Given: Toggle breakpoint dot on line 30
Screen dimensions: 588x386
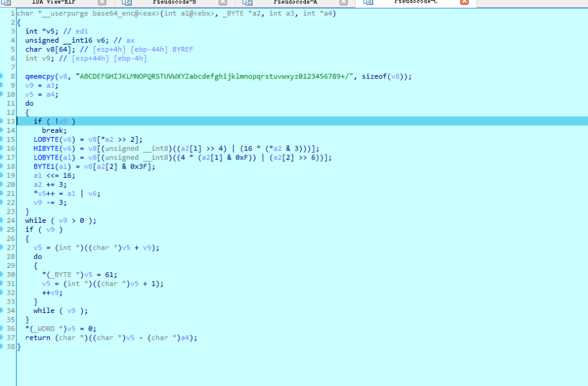Looking at the screenshot, I should point(2,275).
